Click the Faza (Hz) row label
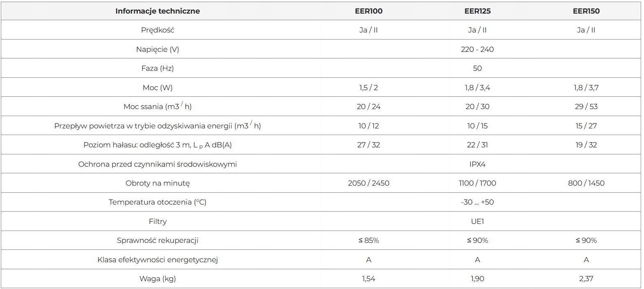Screen dimensions: 644x289 [x=157, y=68]
